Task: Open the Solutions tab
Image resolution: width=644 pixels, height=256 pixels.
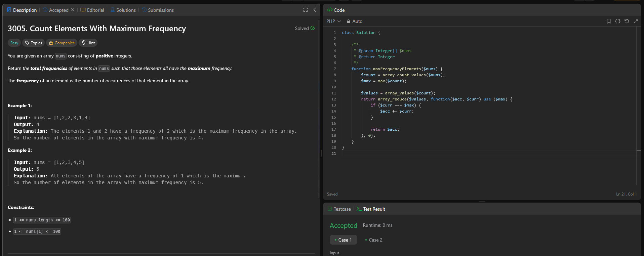Action: (x=123, y=10)
